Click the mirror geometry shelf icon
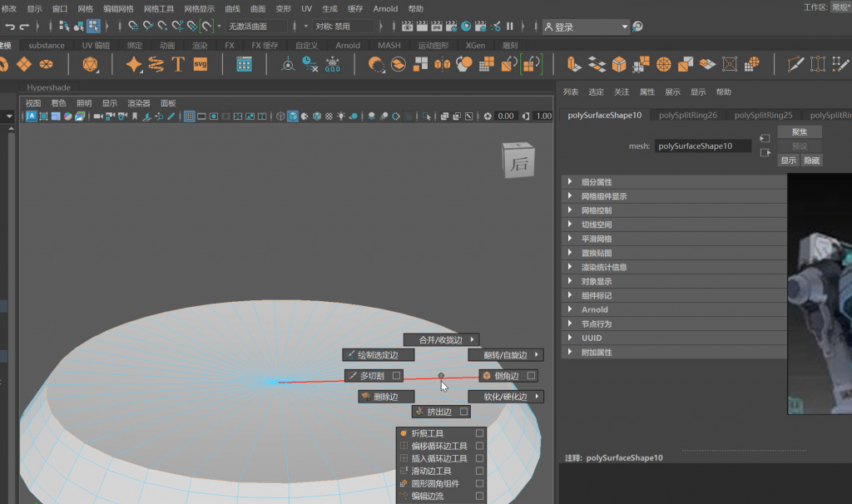Viewport: 852px width, 504px height. 443,64
